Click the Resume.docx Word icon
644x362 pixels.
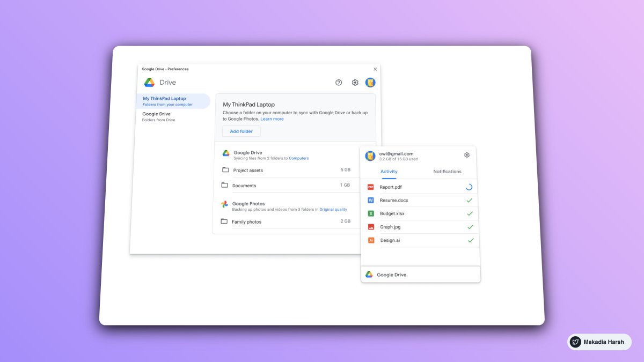point(371,200)
